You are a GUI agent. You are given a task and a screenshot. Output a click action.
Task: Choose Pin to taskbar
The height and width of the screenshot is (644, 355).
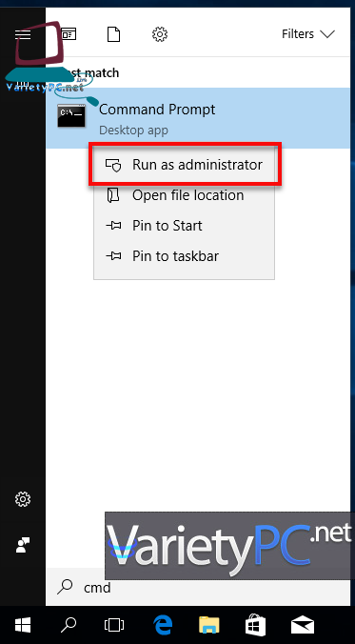tap(185, 256)
